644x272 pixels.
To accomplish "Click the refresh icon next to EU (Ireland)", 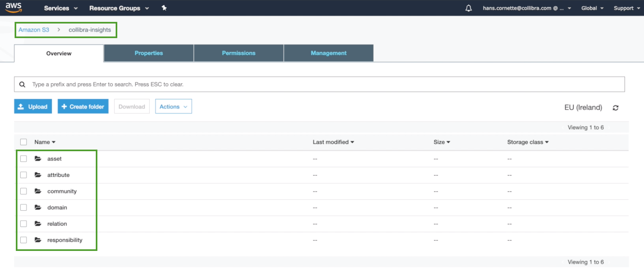I will (x=616, y=108).
